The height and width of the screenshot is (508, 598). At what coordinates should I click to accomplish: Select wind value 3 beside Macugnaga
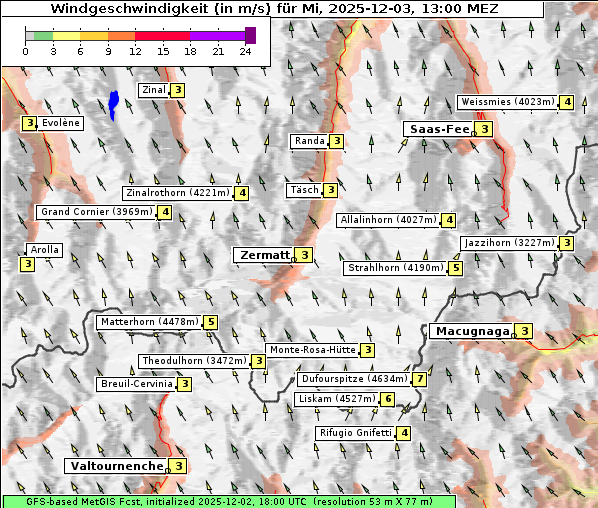[x=525, y=331]
